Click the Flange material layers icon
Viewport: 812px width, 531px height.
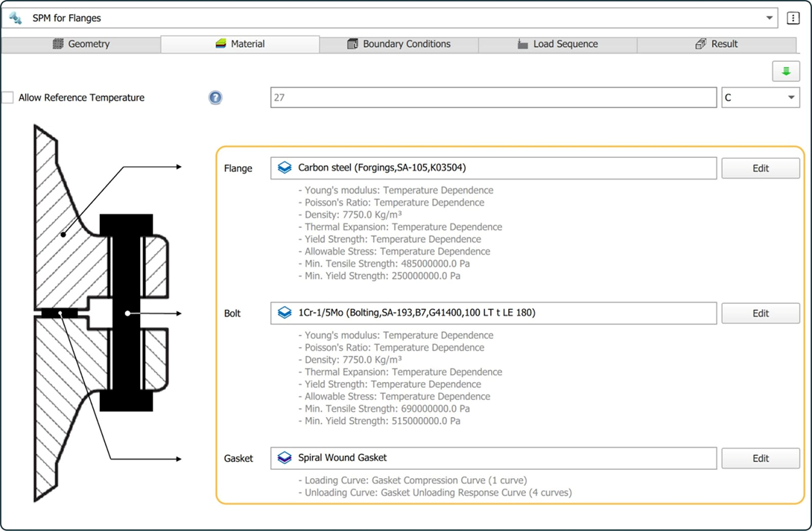(285, 168)
